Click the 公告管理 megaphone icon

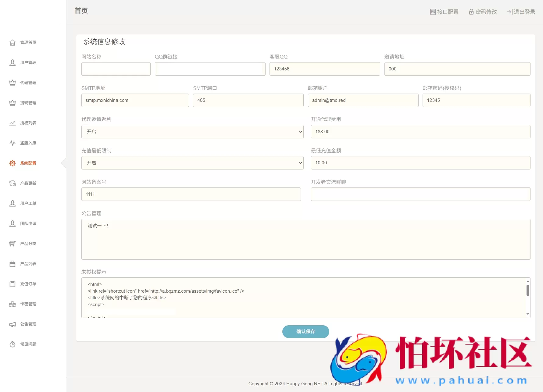point(12,324)
